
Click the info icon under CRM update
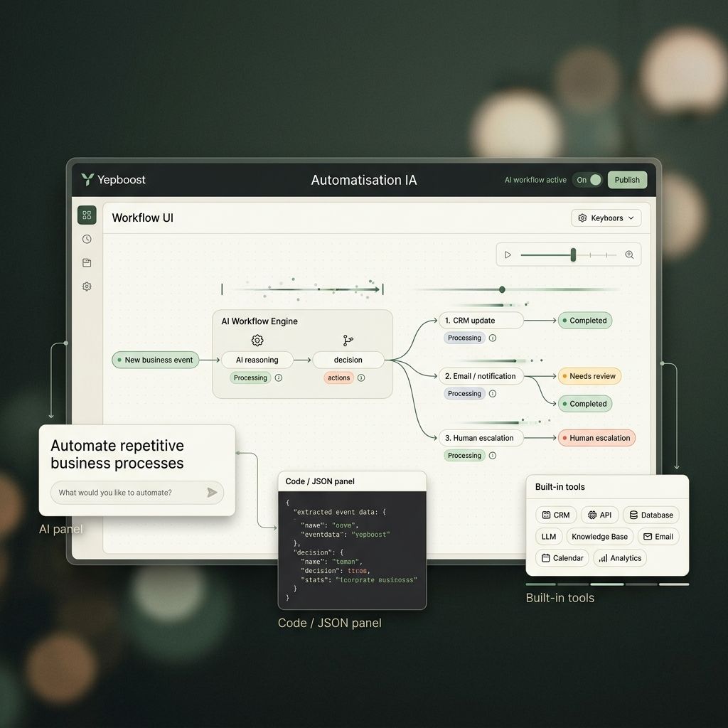(493, 338)
